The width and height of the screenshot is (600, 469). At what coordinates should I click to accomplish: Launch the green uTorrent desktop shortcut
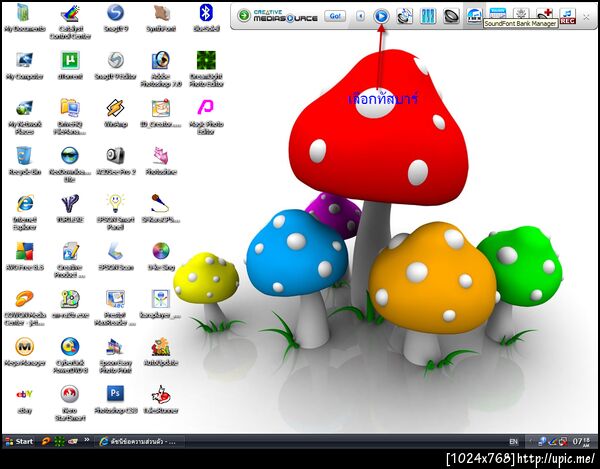coord(70,66)
